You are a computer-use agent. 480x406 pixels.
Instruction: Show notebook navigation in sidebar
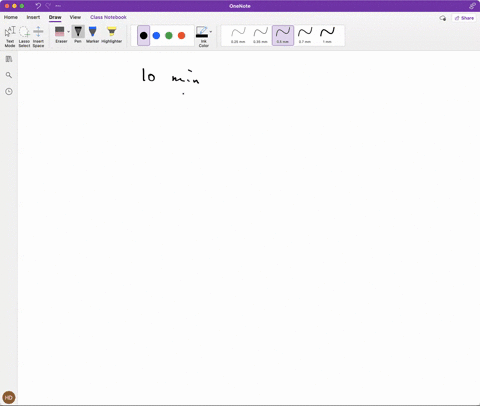point(9,59)
